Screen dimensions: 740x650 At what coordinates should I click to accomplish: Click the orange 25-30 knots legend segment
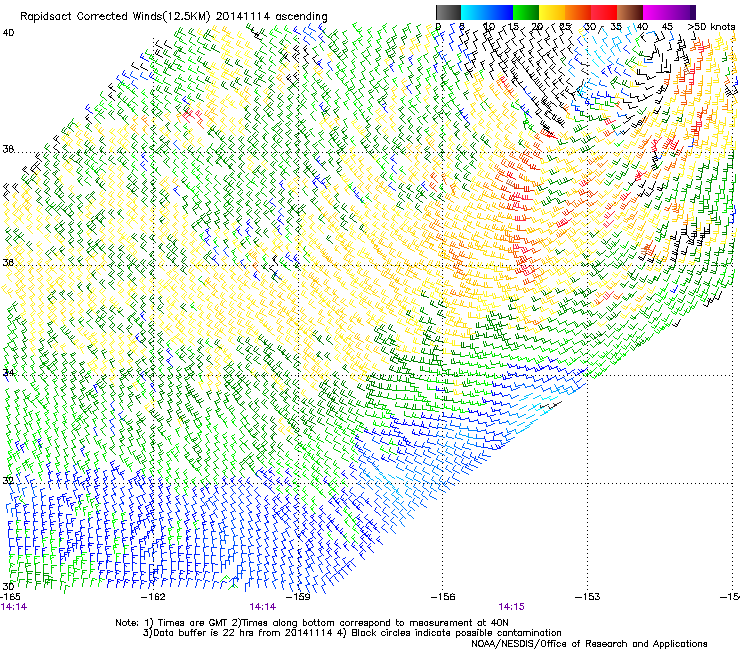pos(578,12)
